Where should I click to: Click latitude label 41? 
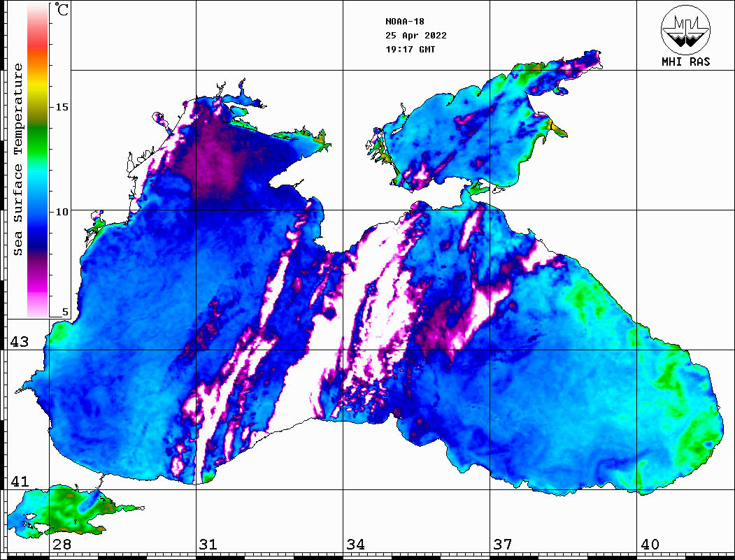(20, 481)
